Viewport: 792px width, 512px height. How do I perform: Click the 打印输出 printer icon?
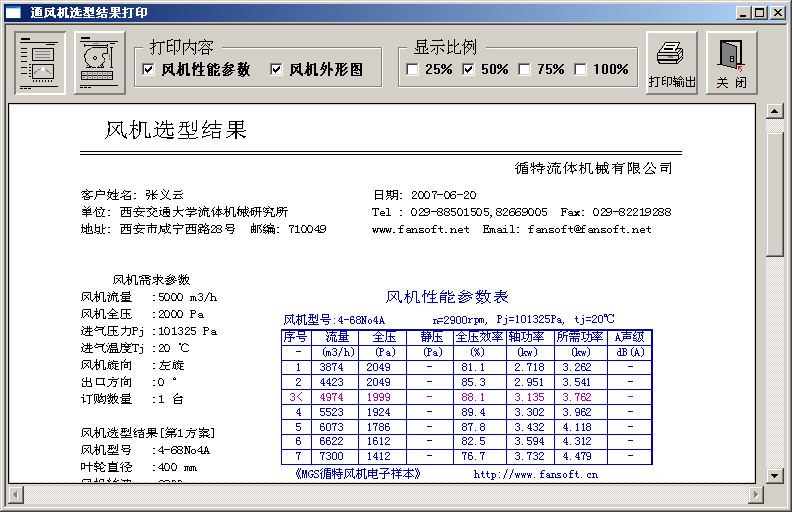[672, 63]
